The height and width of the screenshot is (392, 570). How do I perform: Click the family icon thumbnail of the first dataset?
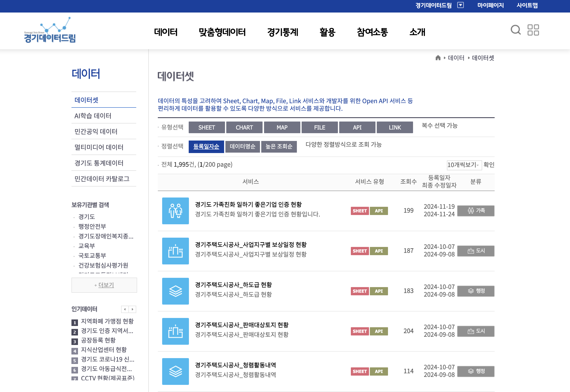pyautogui.click(x=175, y=211)
